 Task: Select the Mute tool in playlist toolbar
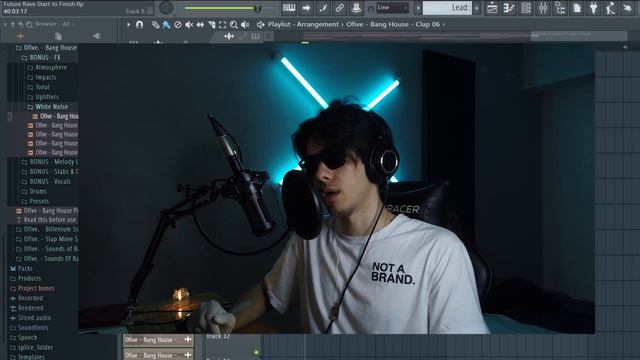coord(189,25)
